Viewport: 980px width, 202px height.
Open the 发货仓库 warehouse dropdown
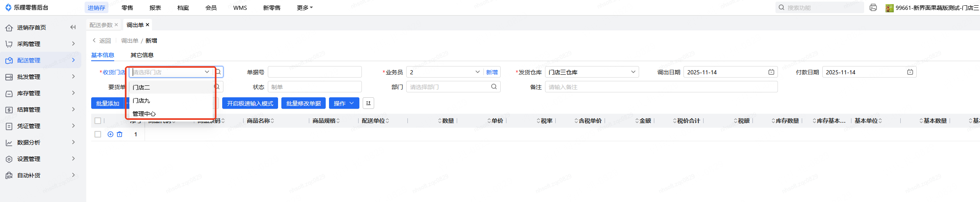coord(591,72)
